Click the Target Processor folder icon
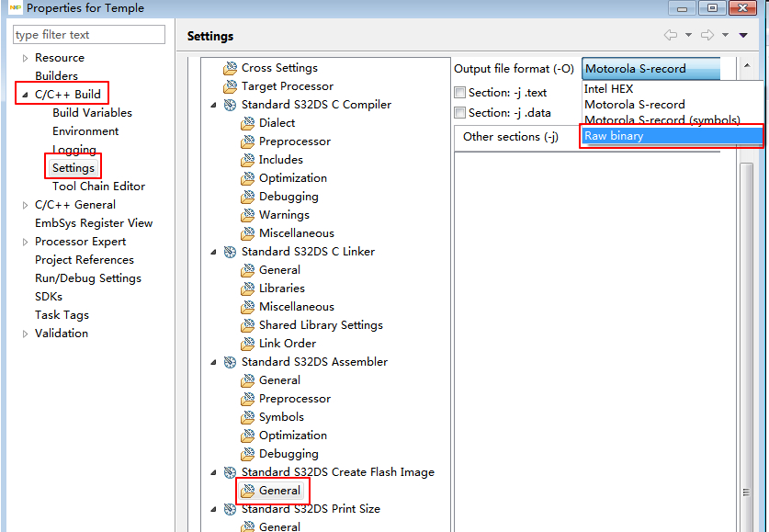The image size is (769, 532). [230, 86]
